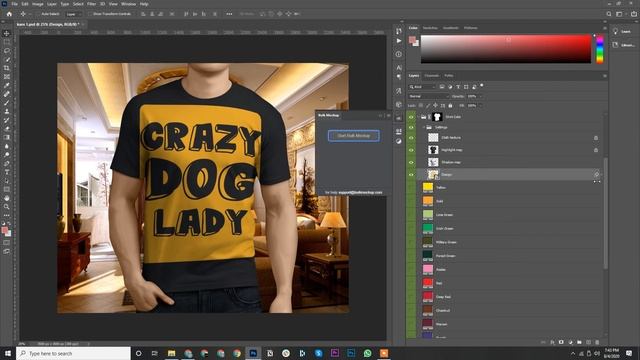
Task: Hide the Cloth texture layer
Action: pyautogui.click(x=411, y=138)
